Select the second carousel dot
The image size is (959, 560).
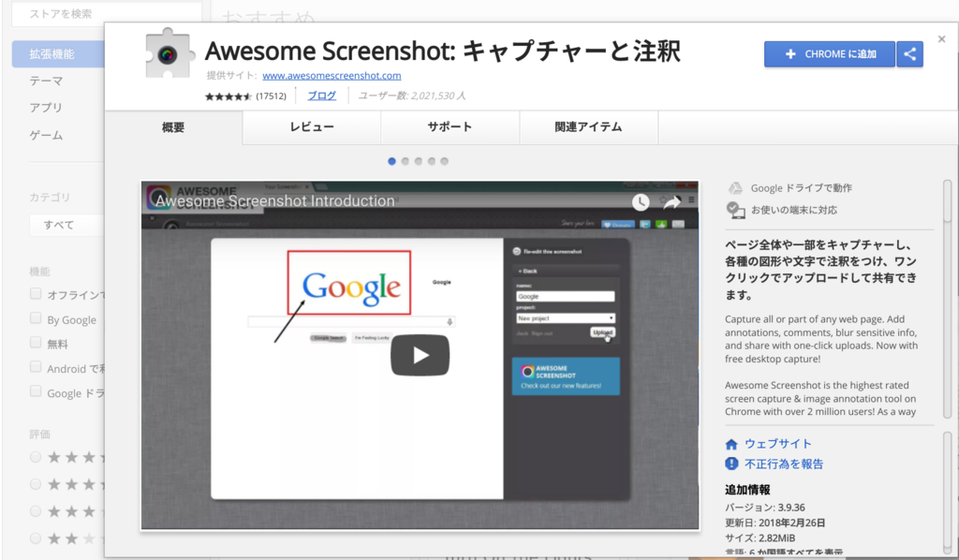pyautogui.click(x=405, y=161)
